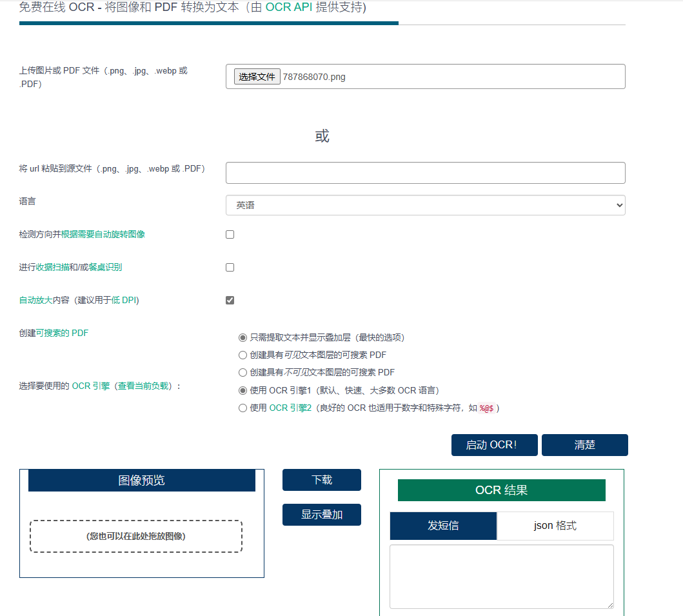Start recognition with 启动 OCR! button
Screen dimensions: 683x616
pyautogui.click(x=495, y=445)
